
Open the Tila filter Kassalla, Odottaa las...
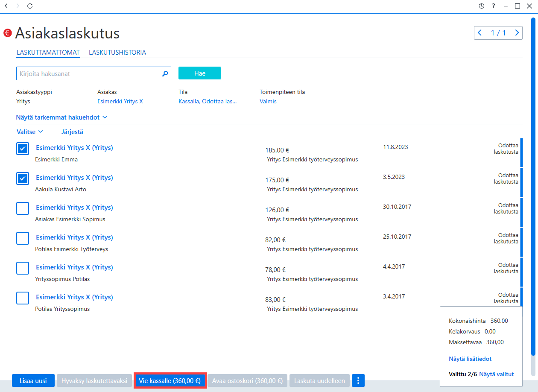tap(208, 102)
